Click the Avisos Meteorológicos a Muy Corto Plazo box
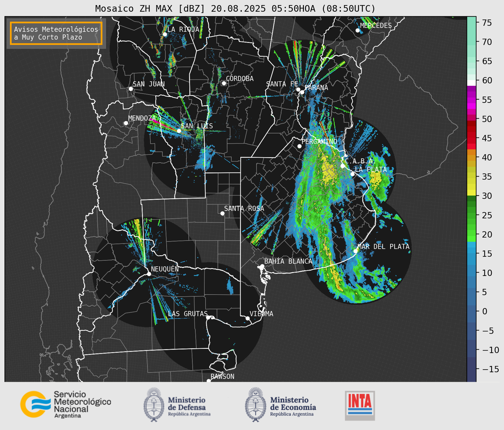The image size is (504, 430). tap(56, 33)
